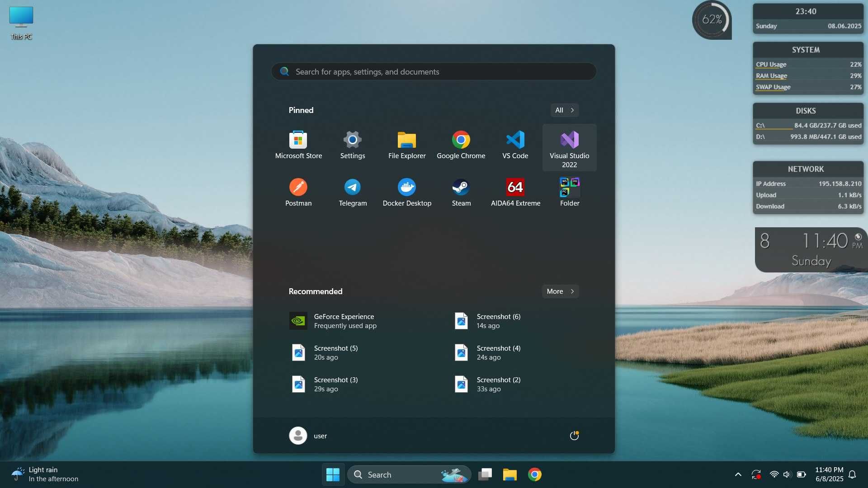Click the CPU Usage row in SYSTEM widget
This screenshot has width=868, height=488.
(808, 65)
